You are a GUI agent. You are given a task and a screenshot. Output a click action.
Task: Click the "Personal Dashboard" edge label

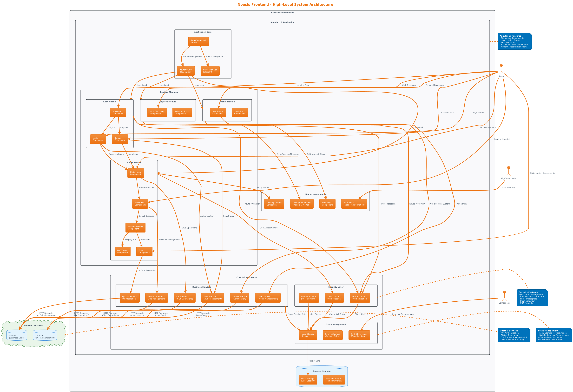tap(435, 85)
